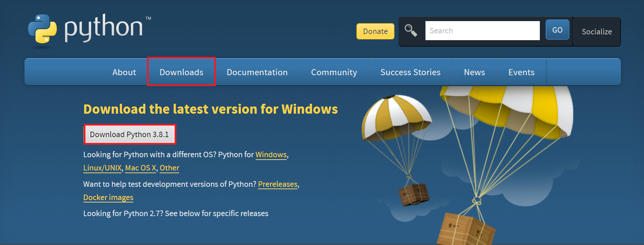
Task: Follow the Mac OS X link
Action: click(x=141, y=168)
